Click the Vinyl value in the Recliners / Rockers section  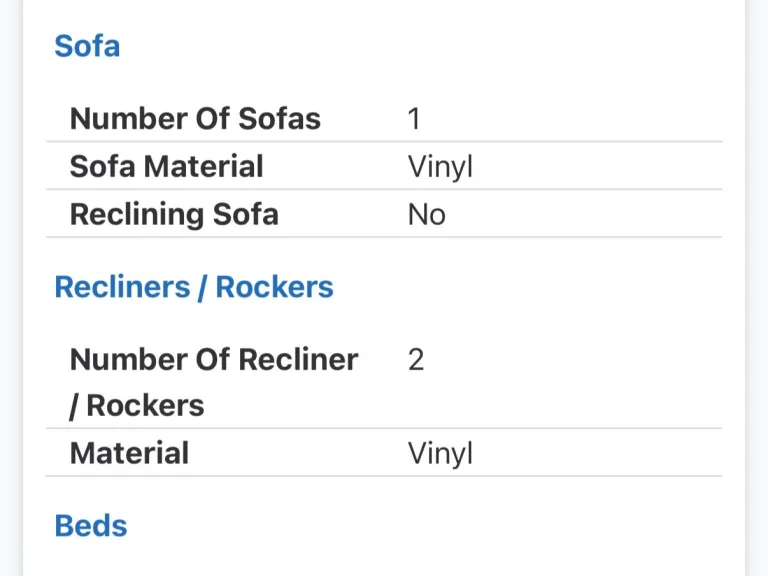click(440, 454)
